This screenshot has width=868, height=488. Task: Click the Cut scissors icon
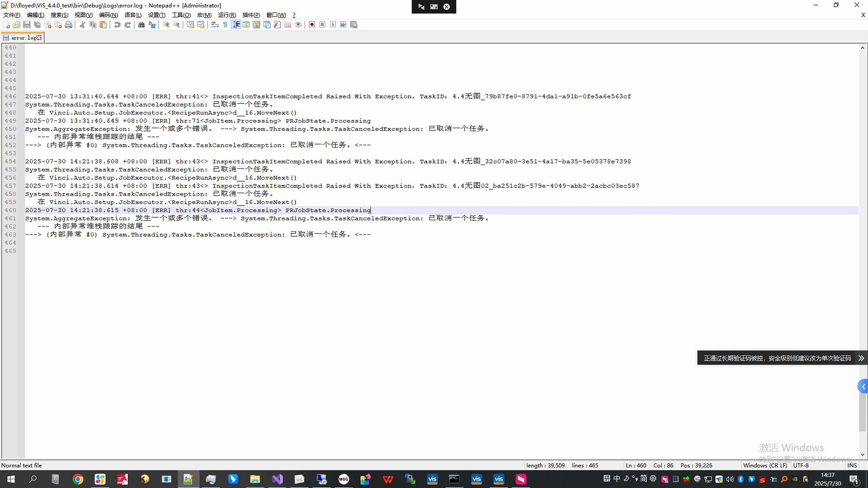[x=82, y=25]
